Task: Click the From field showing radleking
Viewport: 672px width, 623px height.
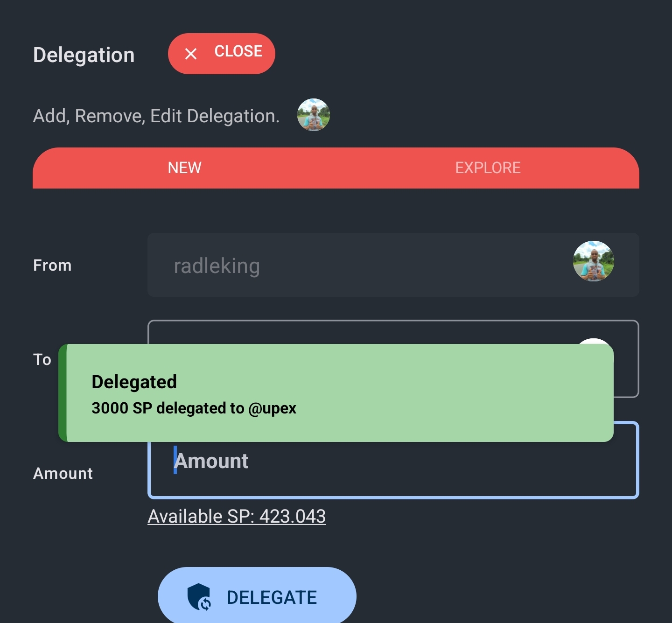Action: [355, 266]
